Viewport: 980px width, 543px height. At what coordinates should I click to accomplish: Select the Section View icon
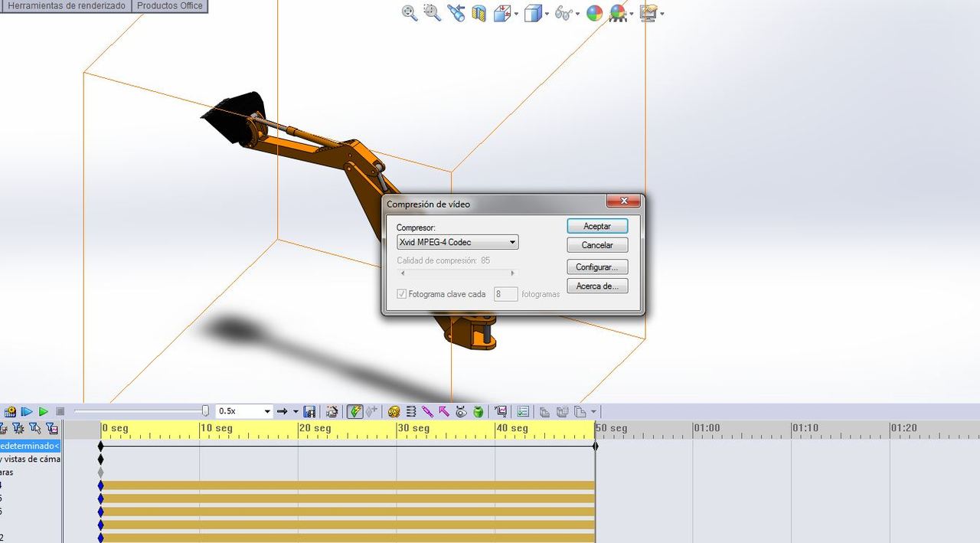tap(479, 13)
